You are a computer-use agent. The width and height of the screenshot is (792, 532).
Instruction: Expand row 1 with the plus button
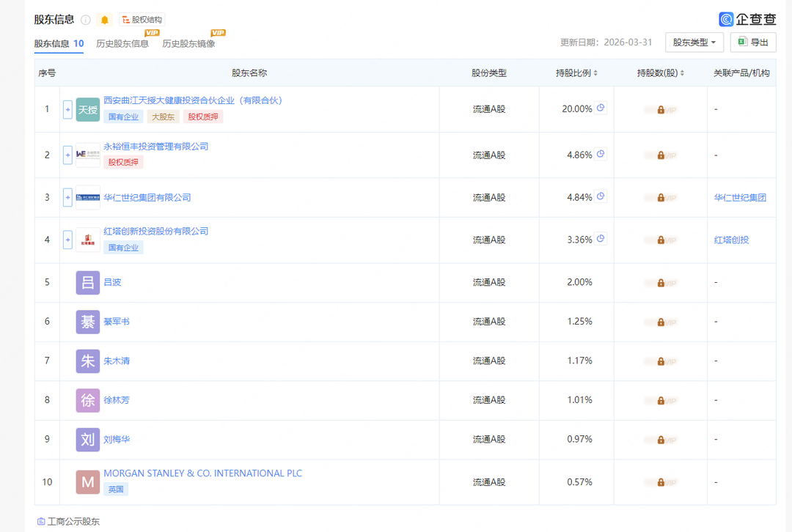[x=67, y=109]
